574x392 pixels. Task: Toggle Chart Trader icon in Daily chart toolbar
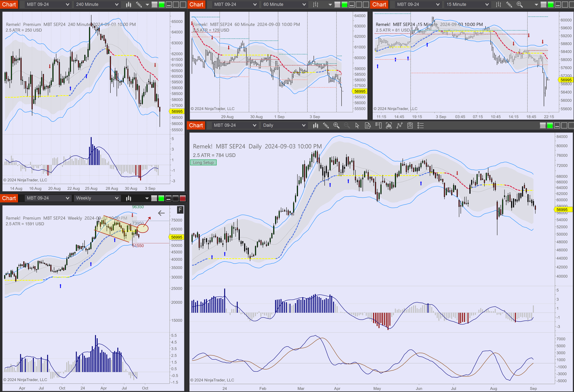pyautogui.click(x=378, y=125)
